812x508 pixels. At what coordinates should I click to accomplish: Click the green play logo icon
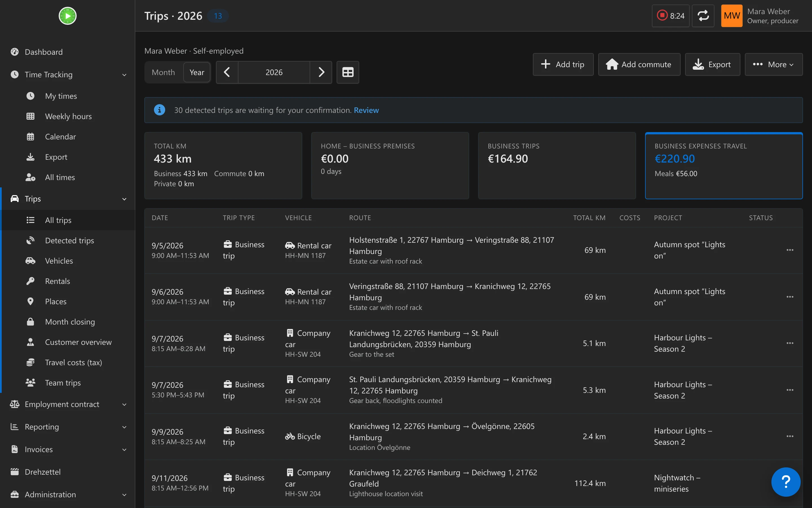(67, 16)
